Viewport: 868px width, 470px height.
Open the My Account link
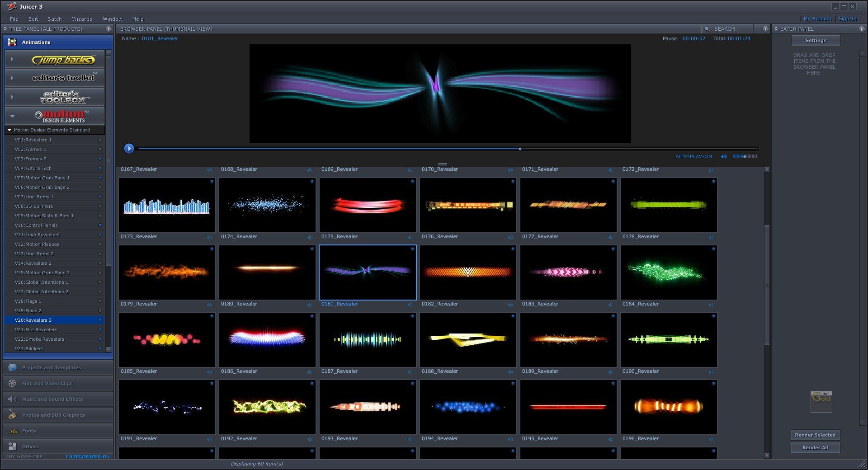tap(817, 19)
